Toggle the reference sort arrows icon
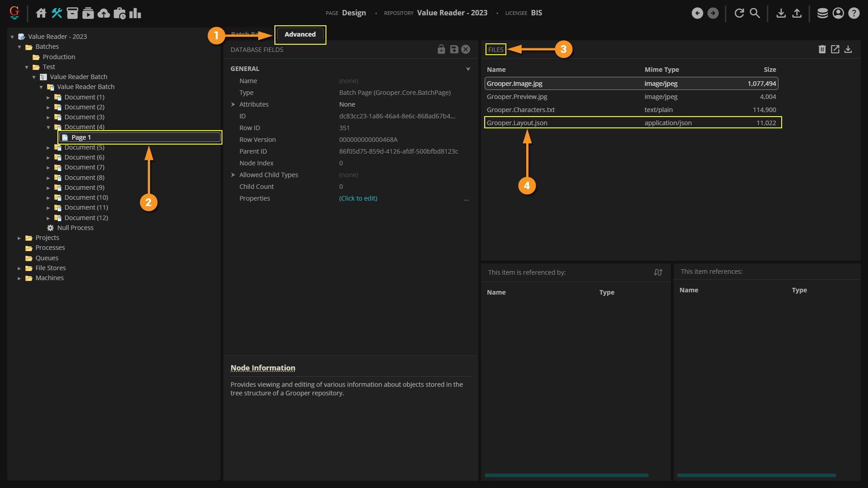 [658, 272]
